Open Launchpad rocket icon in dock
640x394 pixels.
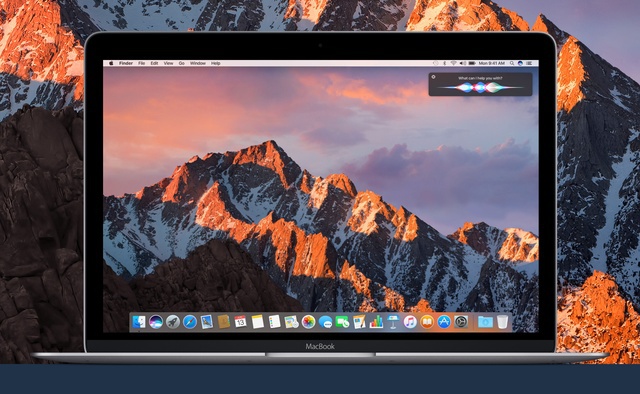(173, 322)
